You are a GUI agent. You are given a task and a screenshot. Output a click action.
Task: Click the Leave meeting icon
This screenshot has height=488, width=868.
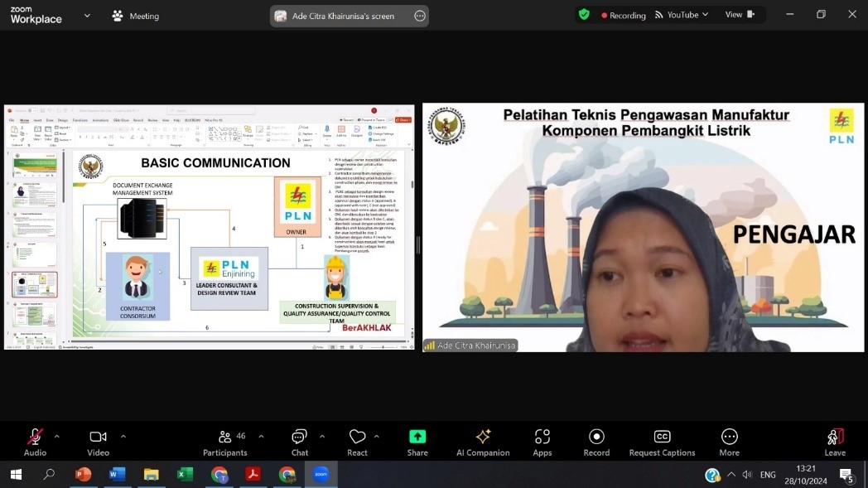click(x=835, y=437)
